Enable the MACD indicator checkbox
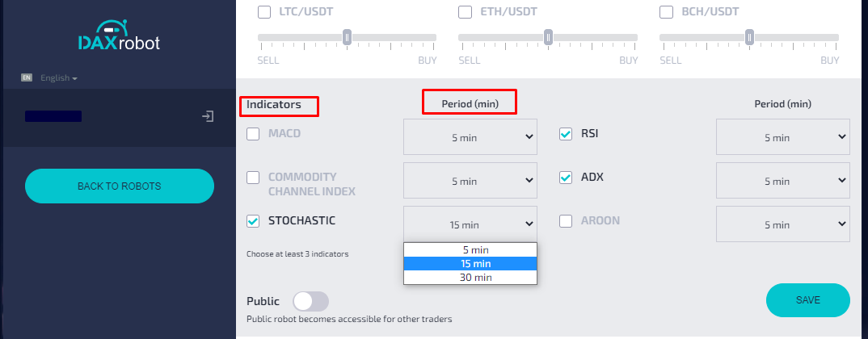868x339 pixels. pos(253,134)
